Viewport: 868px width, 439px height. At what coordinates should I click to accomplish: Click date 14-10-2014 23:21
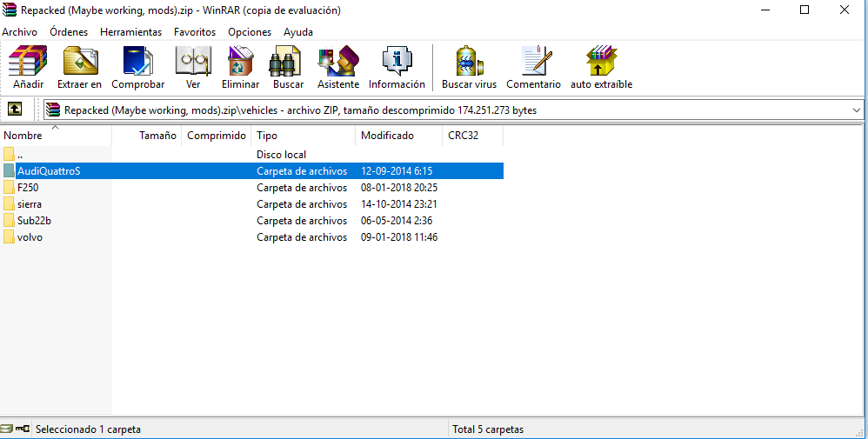tap(399, 204)
